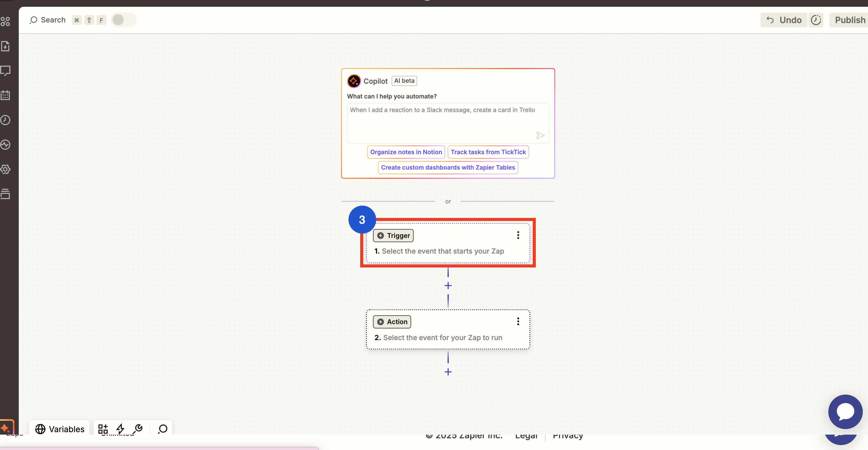Click the import file icon in sidebar
Image resolution: width=868 pixels, height=450 pixels.
5,46
